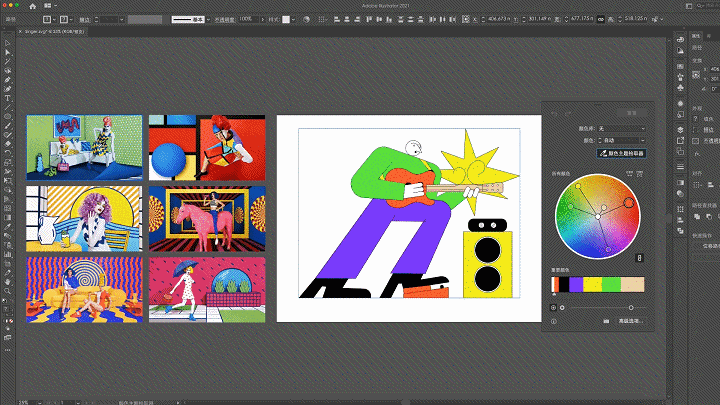Select the Direct Selection tool
Image resolution: width=720 pixels, height=405 pixels.
pos(7,52)
